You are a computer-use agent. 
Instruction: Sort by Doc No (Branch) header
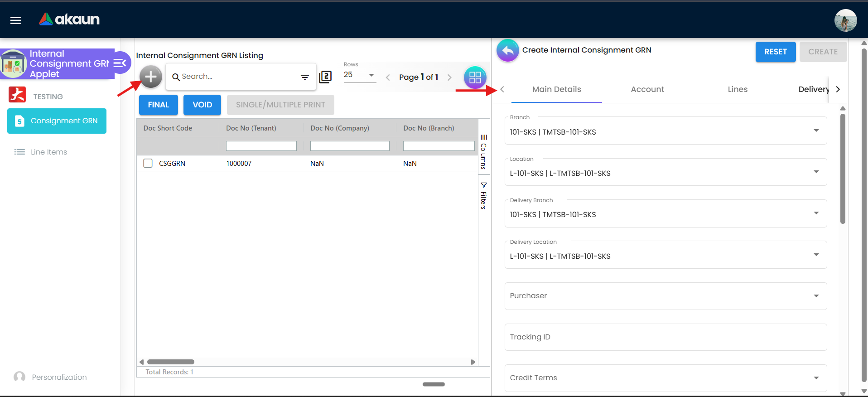tap(429, 128)
